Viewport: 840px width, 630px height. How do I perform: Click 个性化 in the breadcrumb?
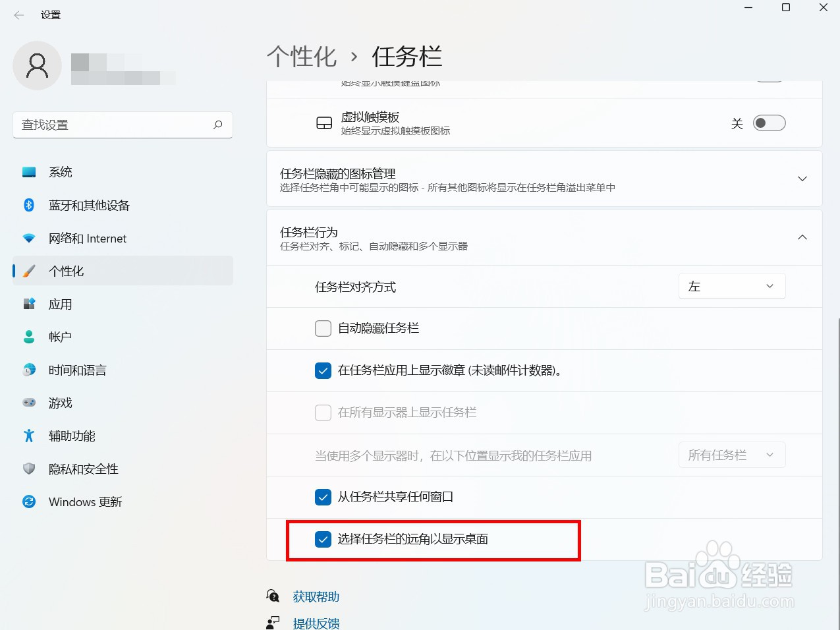[x=302, y=57]
